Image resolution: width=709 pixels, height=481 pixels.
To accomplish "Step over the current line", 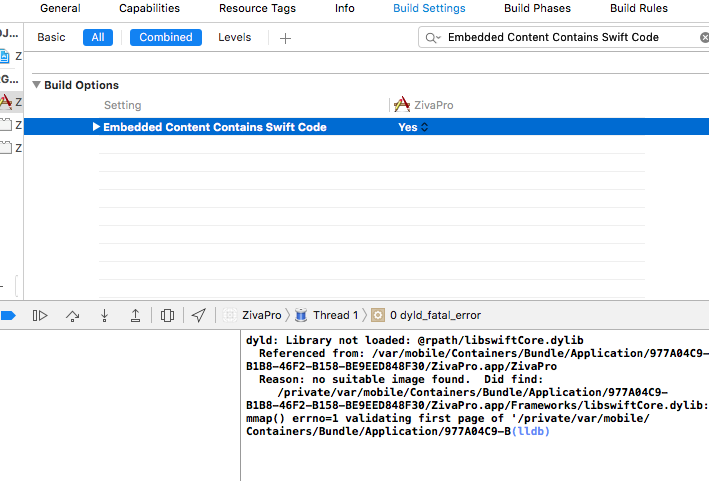I will point(72,315).
